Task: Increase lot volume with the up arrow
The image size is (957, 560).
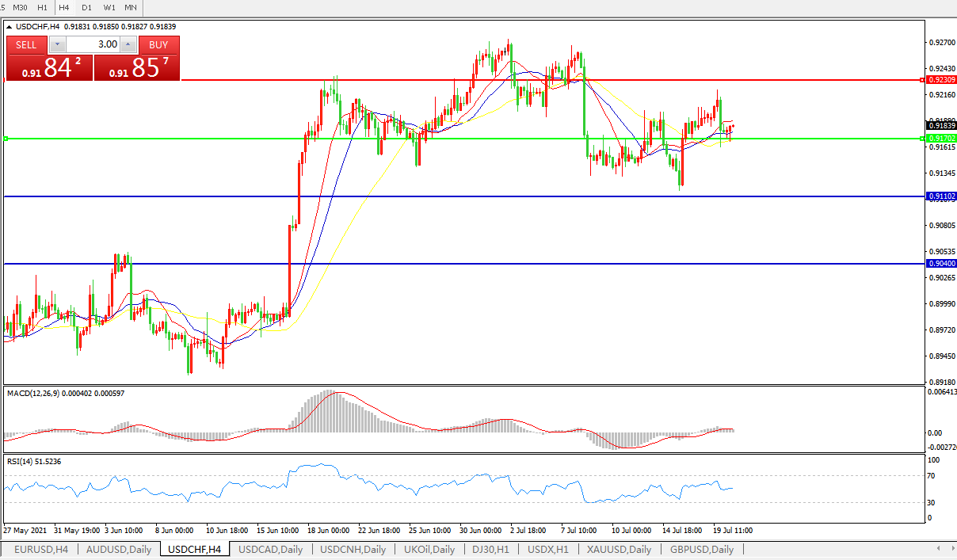Action: click(128, 45)
